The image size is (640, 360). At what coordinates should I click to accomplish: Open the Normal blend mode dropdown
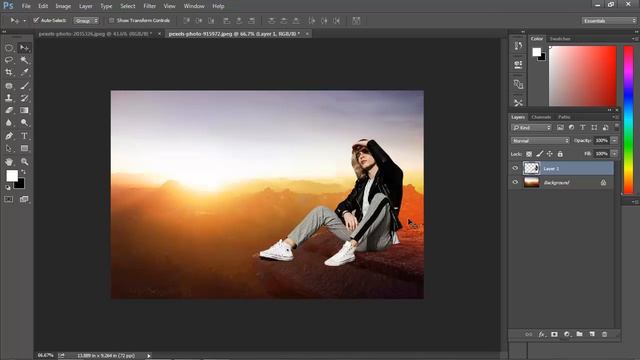[540, 140]
